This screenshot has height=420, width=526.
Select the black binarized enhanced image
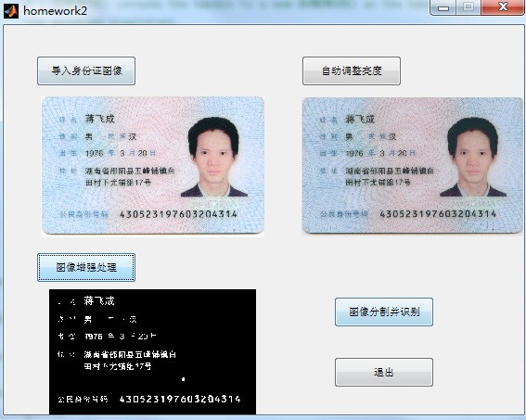(153, 352)
